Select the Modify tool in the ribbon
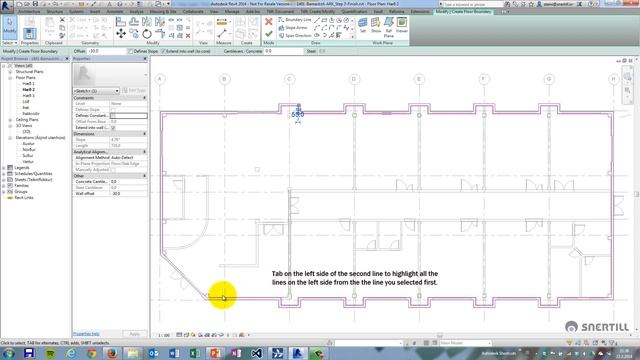 point(10,26)
